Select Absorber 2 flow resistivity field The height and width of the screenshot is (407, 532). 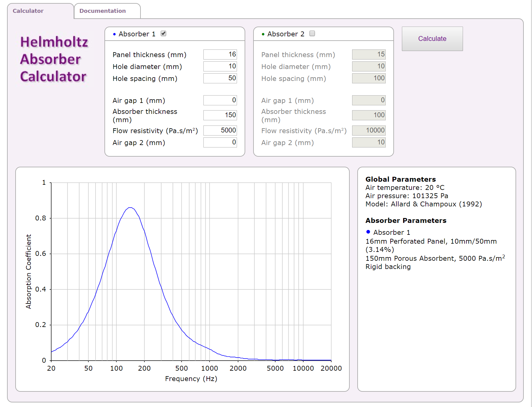[369, 130]
